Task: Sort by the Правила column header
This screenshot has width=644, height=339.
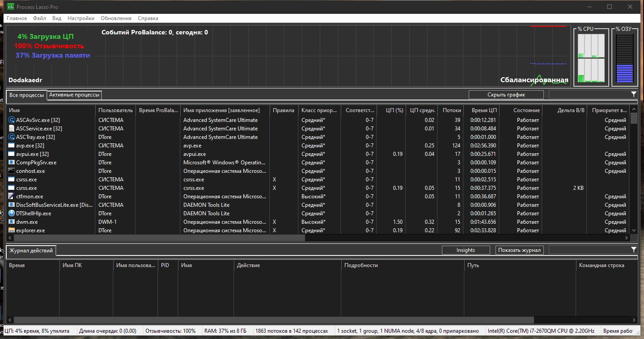Action: [284, 110]
